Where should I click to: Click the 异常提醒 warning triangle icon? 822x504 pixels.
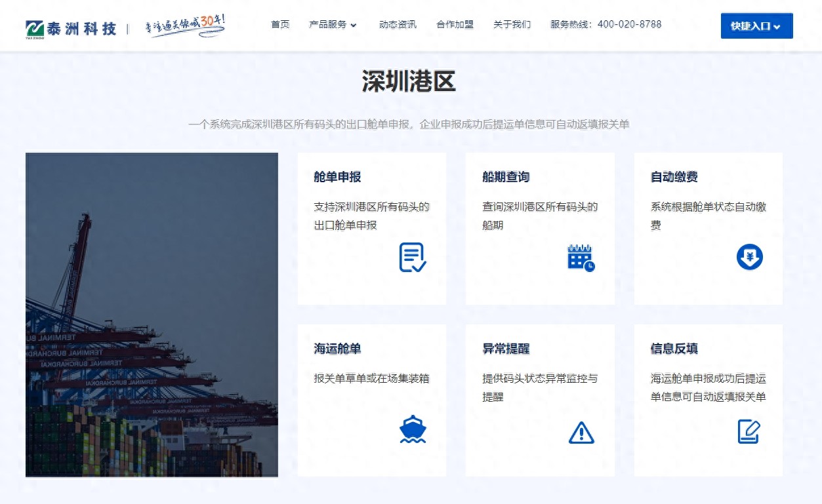tap(581, 433)
